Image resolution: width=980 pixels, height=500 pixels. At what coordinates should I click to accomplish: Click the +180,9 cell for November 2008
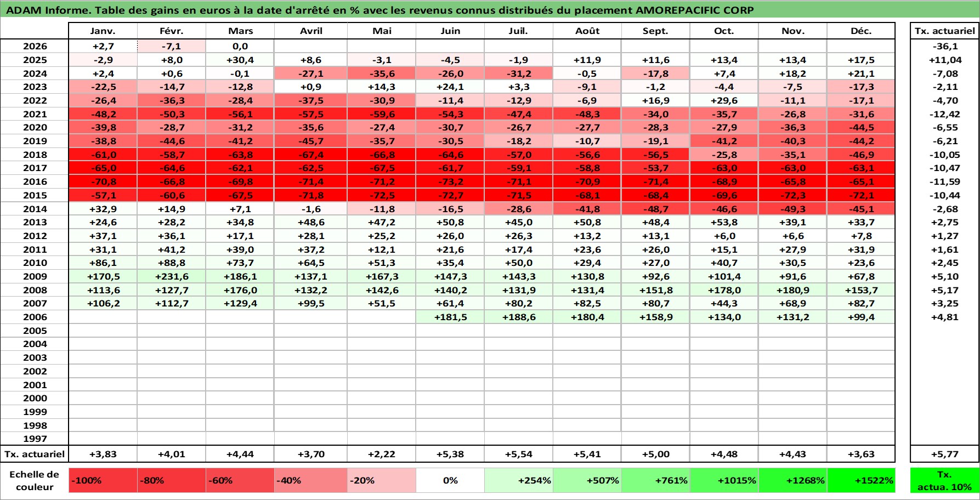pyautogui.click(x=792, y=290)
